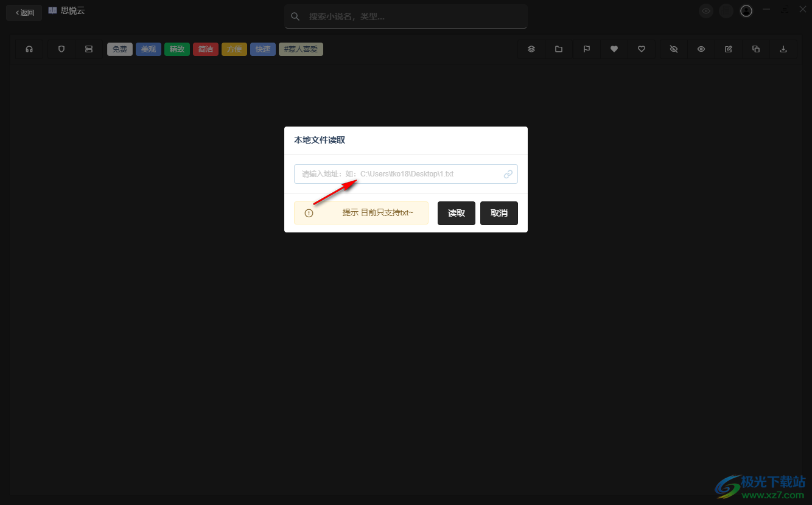Toggle the toolbar eye show icon

(701, 49)
